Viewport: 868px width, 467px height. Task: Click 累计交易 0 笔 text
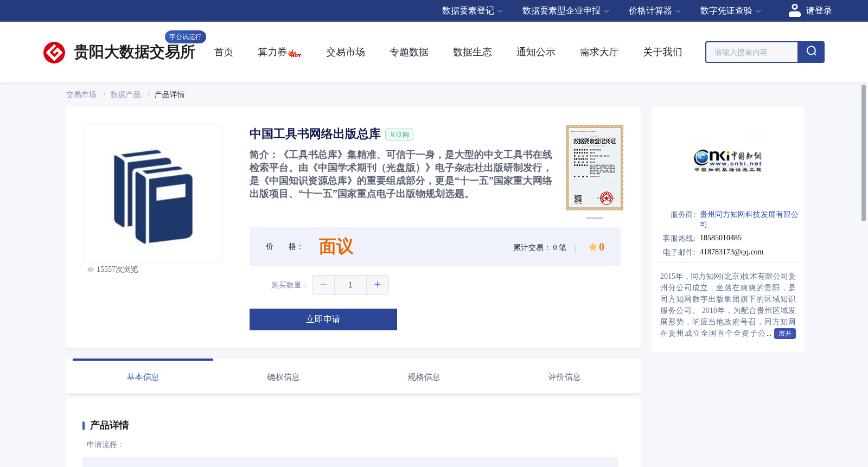click(540, 248)
